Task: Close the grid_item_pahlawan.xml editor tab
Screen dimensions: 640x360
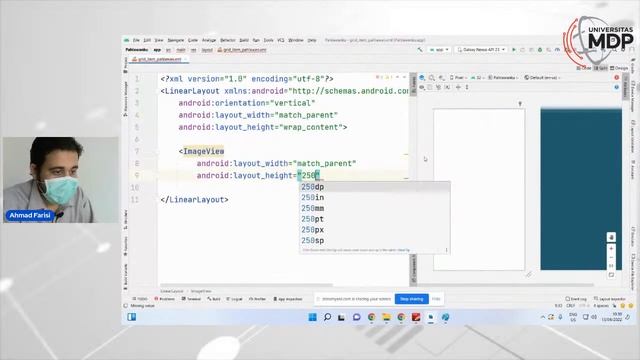Action: [x=186, y=60]
